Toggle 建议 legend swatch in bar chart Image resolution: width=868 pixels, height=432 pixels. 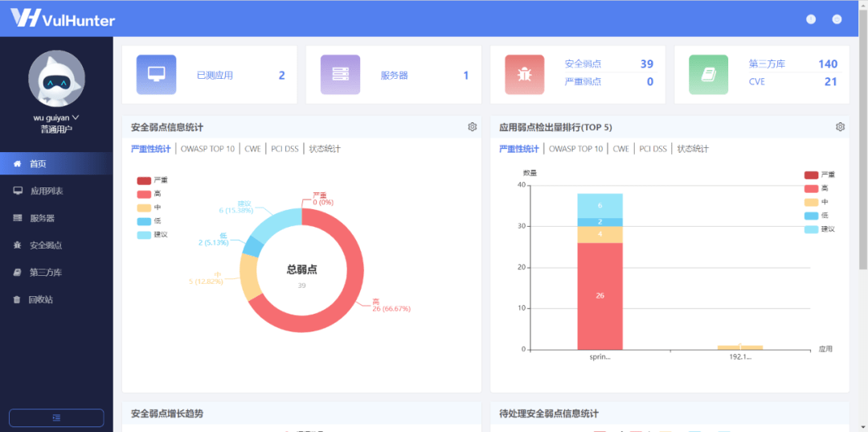point(811,229)
